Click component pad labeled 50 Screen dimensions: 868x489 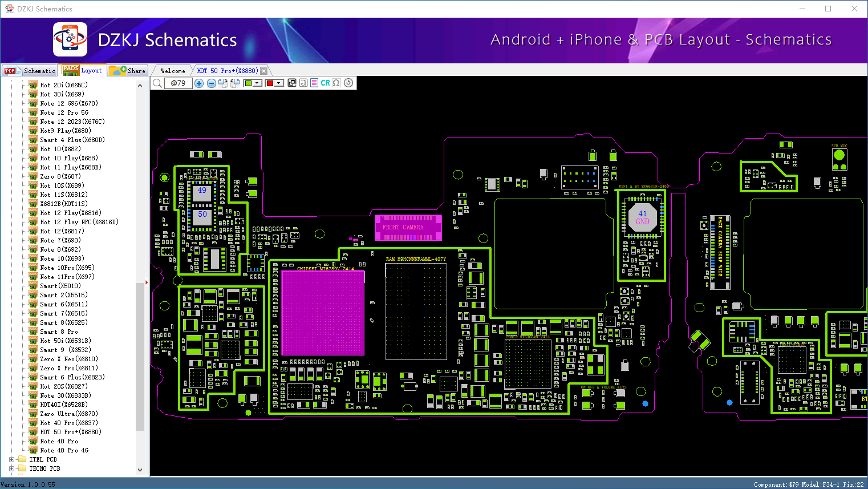[202, 217]
